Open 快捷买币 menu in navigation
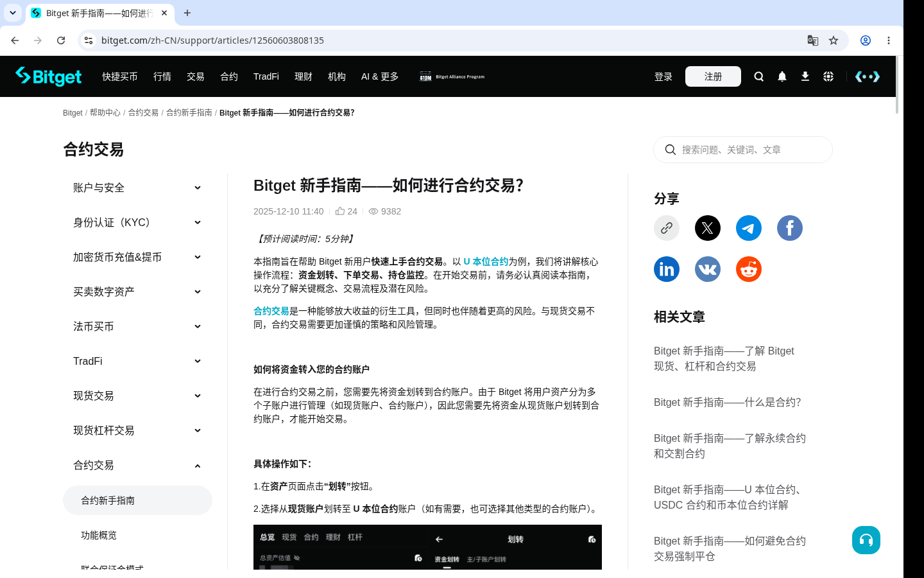Image resolution: width=924 pixels, height=578 pixels. click(x=120, y=76)
